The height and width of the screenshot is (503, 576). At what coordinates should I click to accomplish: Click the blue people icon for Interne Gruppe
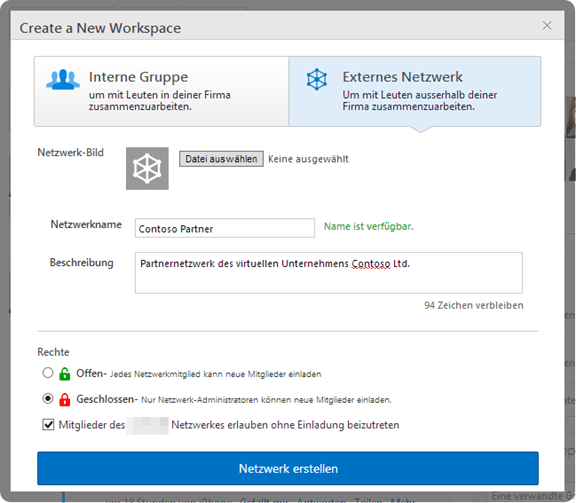(63, 80)
